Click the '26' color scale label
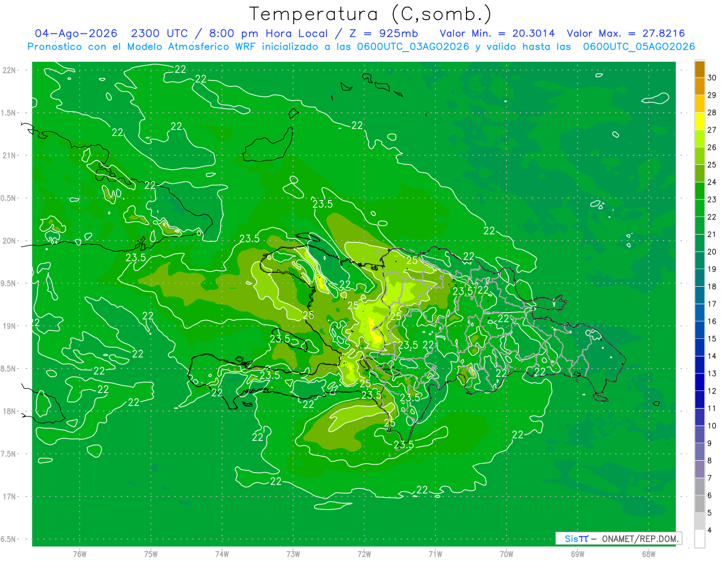Viewport: 728px width, 562px height. (712, 147)
